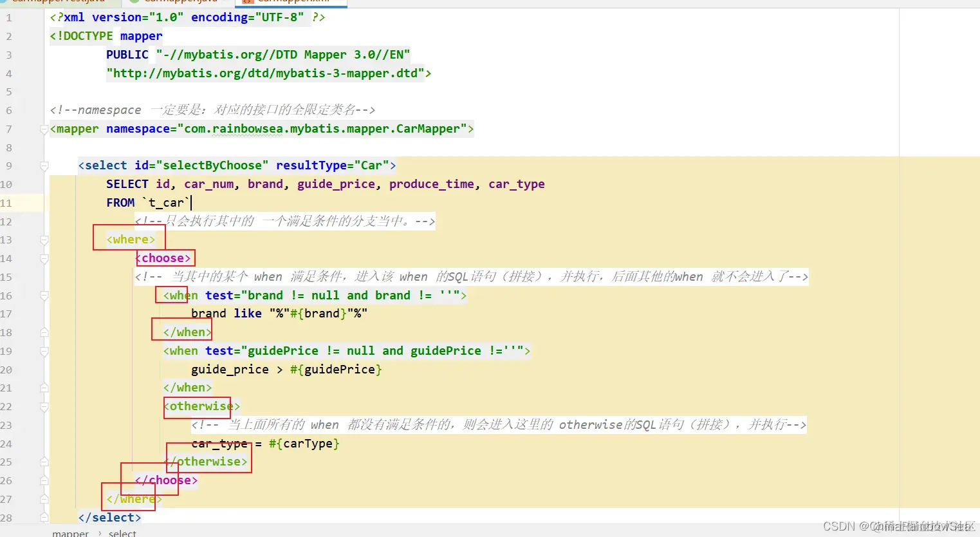Collapse the guidePrice when tag fold
Image resolution: width=980 pixels, height=537 pixels.
(44, 351)
